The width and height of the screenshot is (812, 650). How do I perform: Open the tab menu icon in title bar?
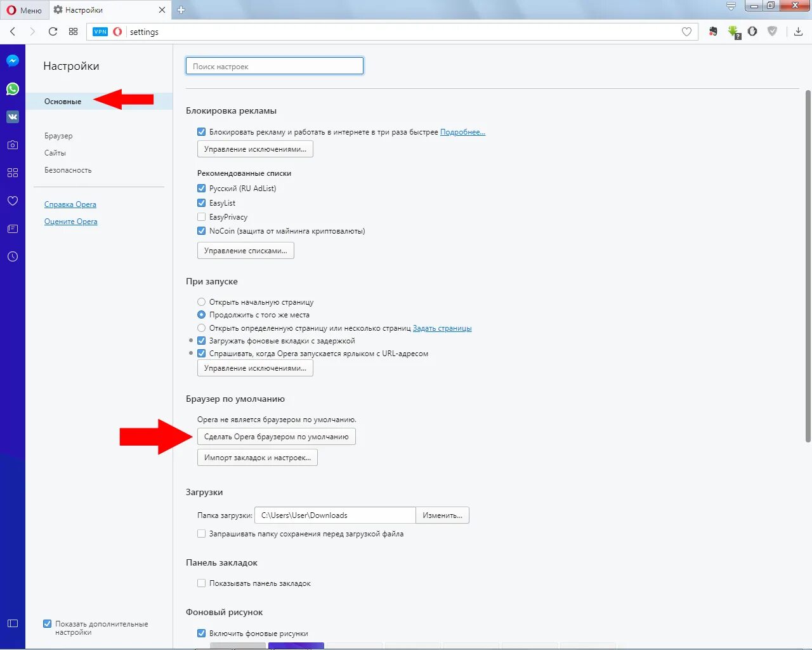click(731, 6)
